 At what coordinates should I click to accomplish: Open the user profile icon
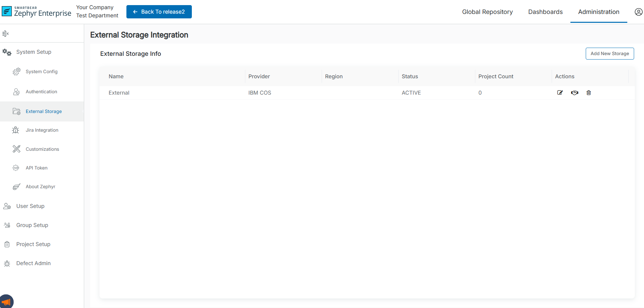coord(638,12)
